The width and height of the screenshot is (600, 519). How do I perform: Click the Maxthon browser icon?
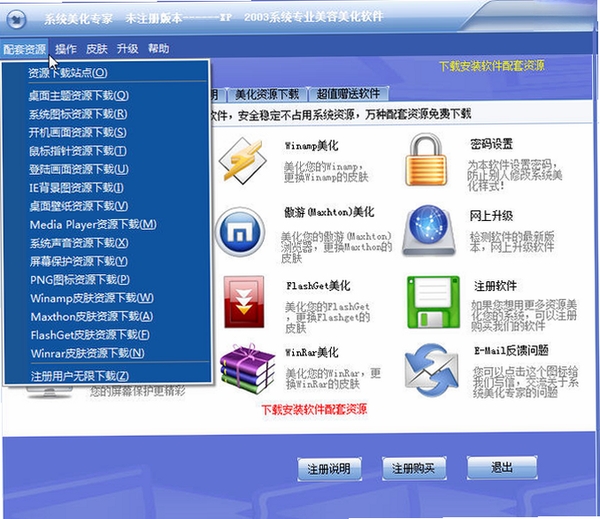coord(240,232)
